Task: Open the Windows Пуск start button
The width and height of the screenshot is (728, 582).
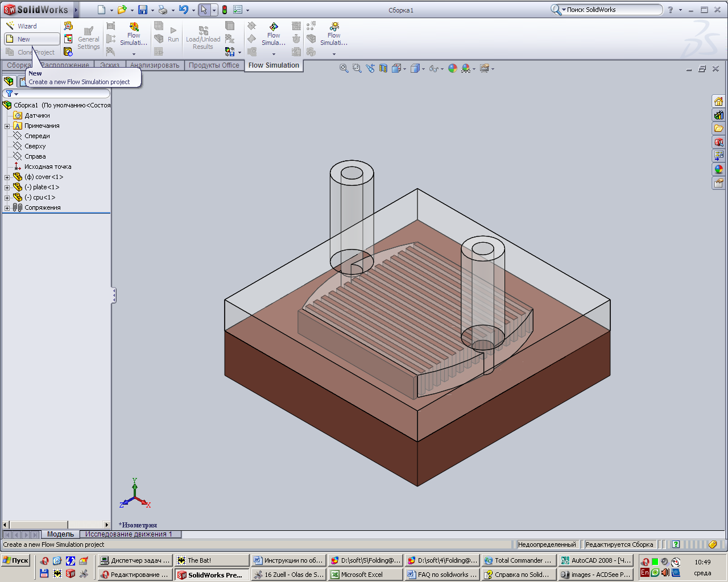Action: click(16, 560)
